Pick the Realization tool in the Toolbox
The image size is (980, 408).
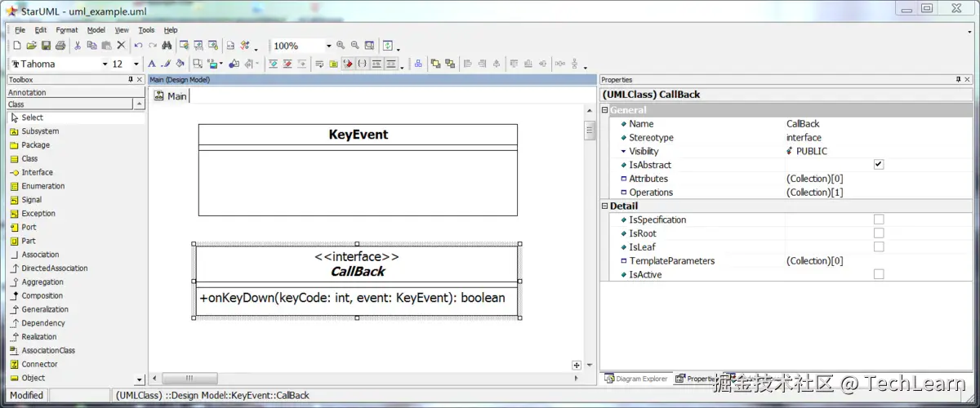39,336
